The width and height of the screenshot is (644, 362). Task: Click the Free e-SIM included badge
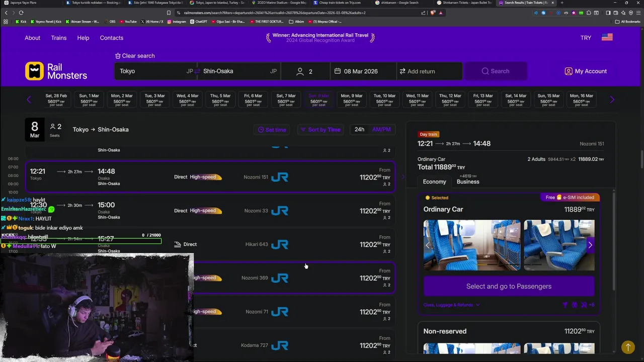pos(571,198)
